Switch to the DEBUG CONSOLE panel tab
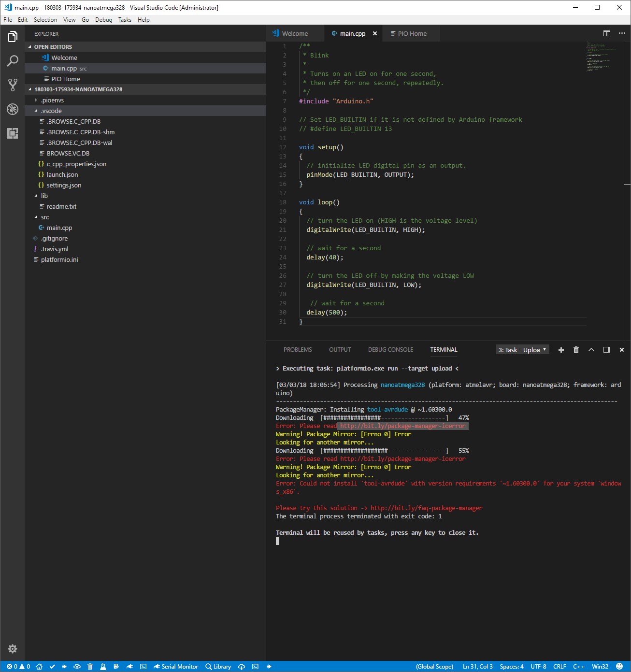This screenshot has height=672, width=631. pyautogui.click(x=390, y=350)
